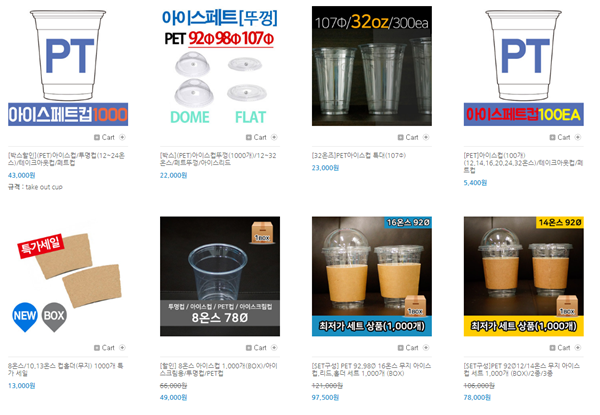This screenshot has width=600, height=415.
Task: Open the 107Φ 32oz 300ea product photo
Action: click(372, 66)
